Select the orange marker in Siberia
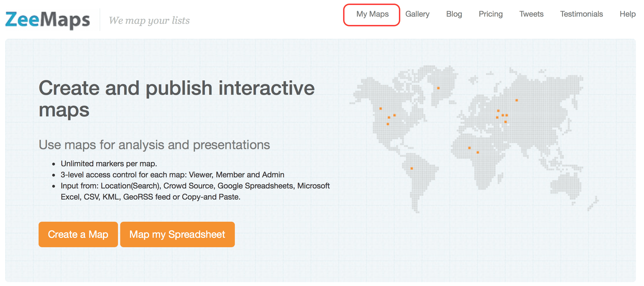This screenshot has height=286, width=644. pyautogui.click(x=517, y=100)
